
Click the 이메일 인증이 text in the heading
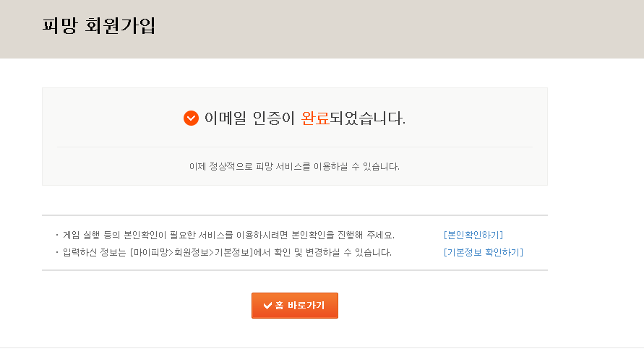[249, 118]
